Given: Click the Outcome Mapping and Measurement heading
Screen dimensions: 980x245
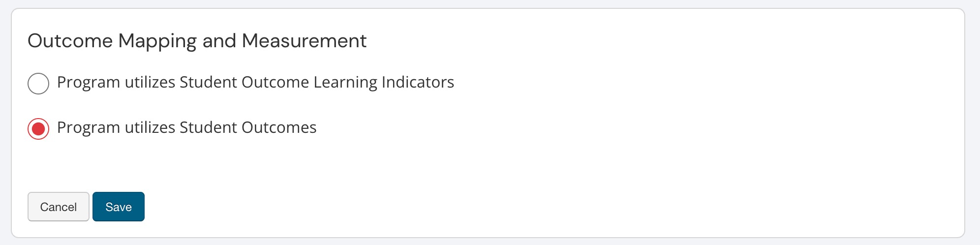Looking at the screenshot, I should 197,41.
